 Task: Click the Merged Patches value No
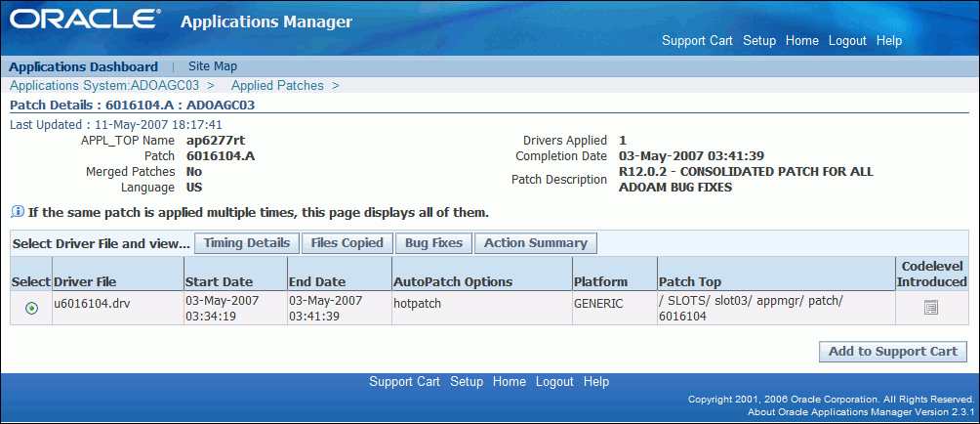tap(193, 171)
